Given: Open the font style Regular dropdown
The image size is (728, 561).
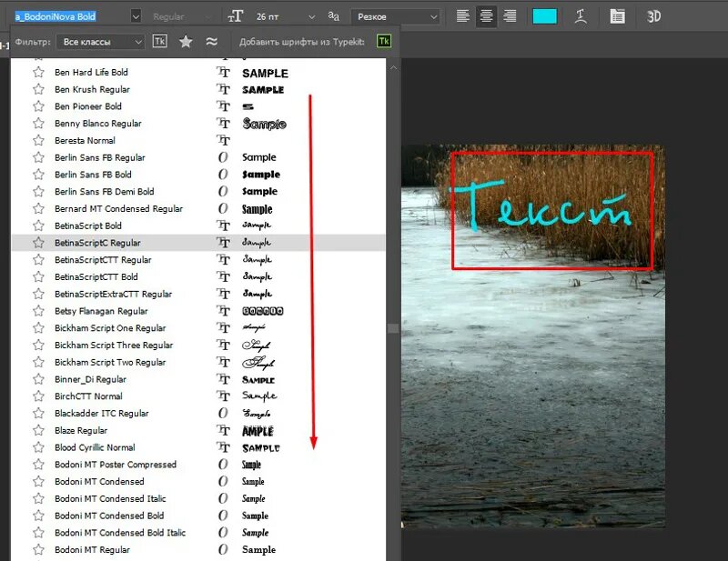Looking at the screenshot, I should [181, 16].
